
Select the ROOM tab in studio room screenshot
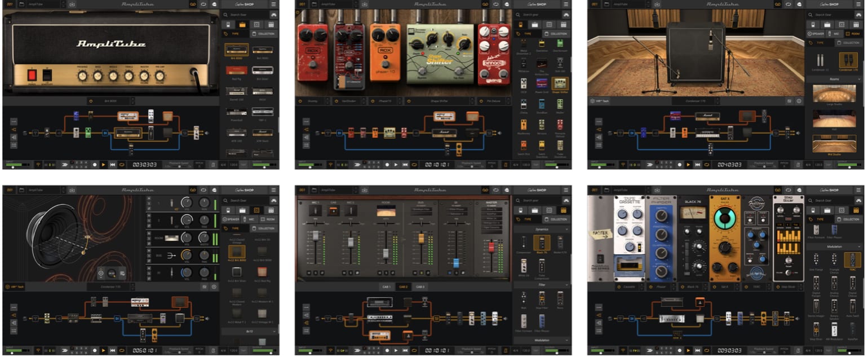pyautogui.click(x=852, y=34)
